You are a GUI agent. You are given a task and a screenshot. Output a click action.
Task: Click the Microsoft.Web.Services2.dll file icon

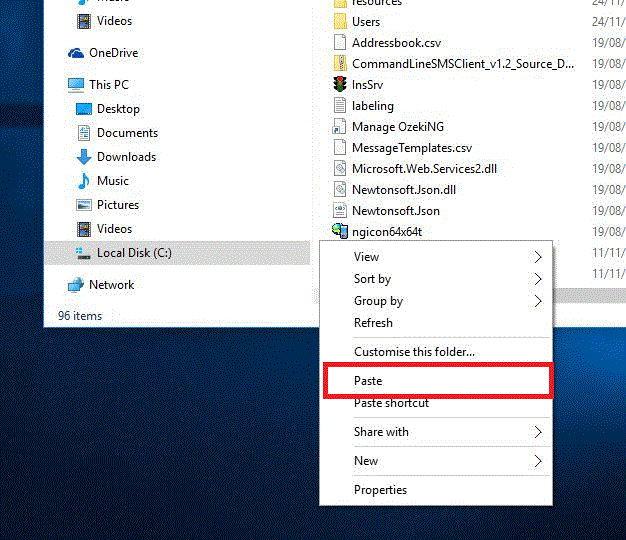click(x=340, y=169)
